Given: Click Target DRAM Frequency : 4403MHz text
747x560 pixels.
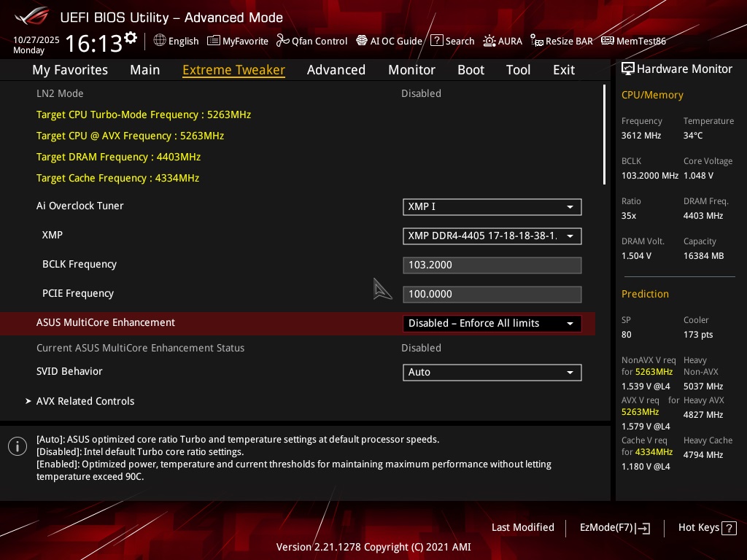Looking at the screenshot, I should click(x=118, y=157).
